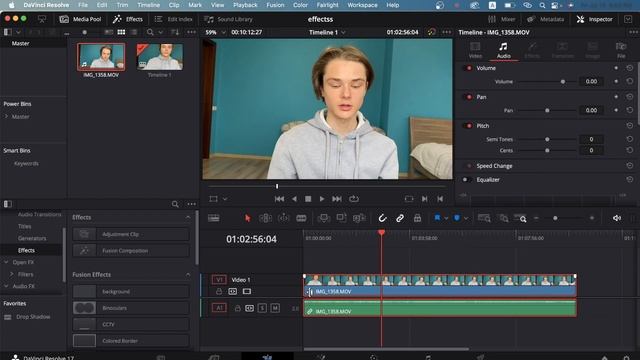Open the File menu
The image size is (640, 360).
coord(83,5)
